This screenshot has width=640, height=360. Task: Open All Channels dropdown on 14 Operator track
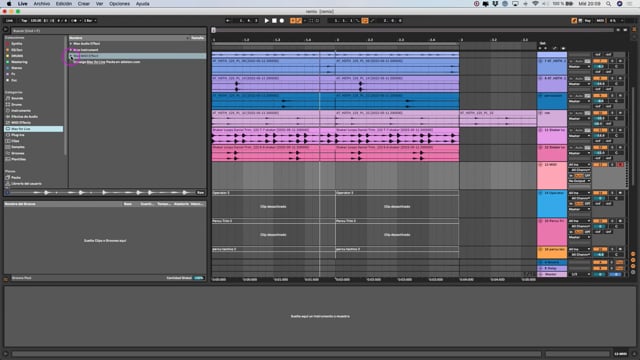580,198
